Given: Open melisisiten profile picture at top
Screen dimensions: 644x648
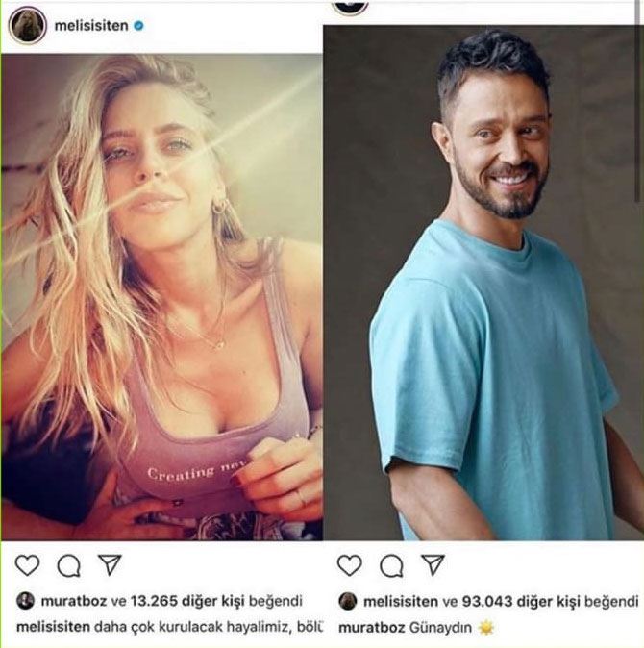Looking at the screenshot, I should 28,26.
